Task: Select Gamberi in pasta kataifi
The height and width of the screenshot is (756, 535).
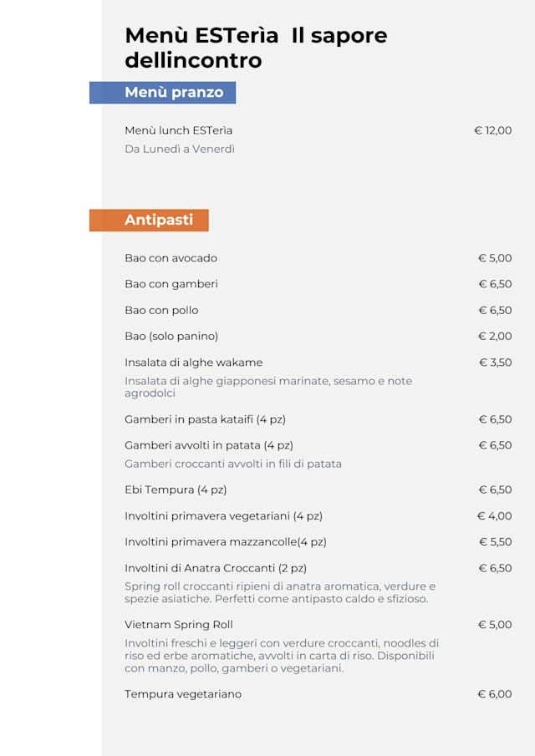Action: click(x=205, y=419)
